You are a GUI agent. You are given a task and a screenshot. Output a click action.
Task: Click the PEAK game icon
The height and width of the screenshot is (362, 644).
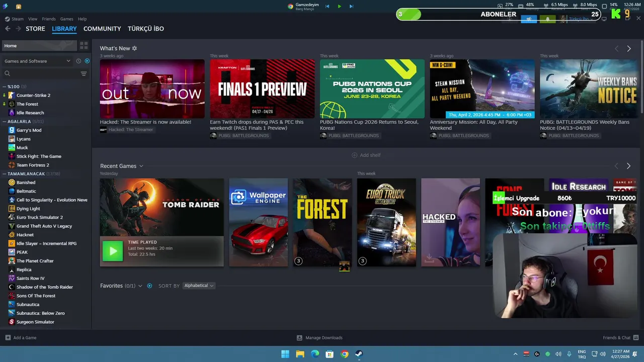pos(12,252)
